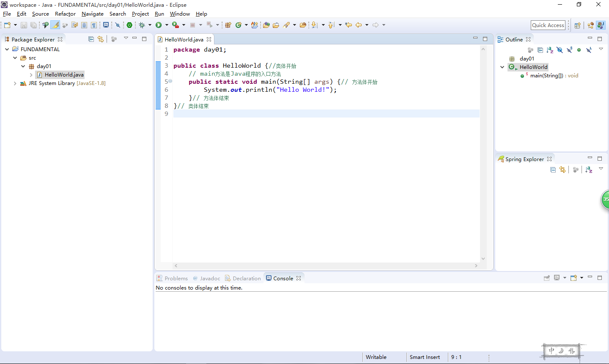Close the HelloWorld.java editor tab
The height and width of the screenshot is (364, 609).
point(209,39)
